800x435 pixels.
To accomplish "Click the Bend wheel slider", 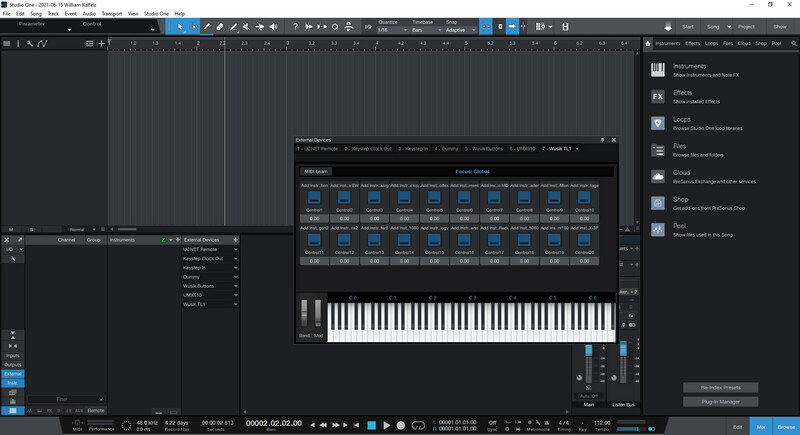I will pos(305,313).
